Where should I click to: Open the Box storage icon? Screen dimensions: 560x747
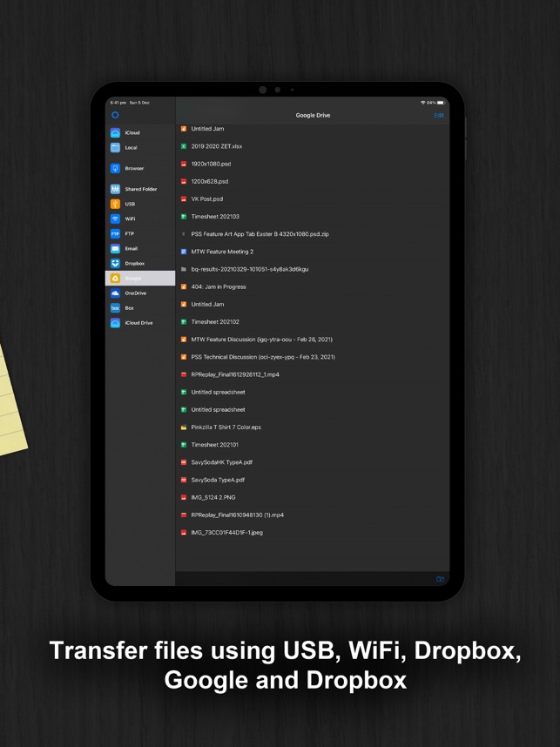[x=115, y=308]
